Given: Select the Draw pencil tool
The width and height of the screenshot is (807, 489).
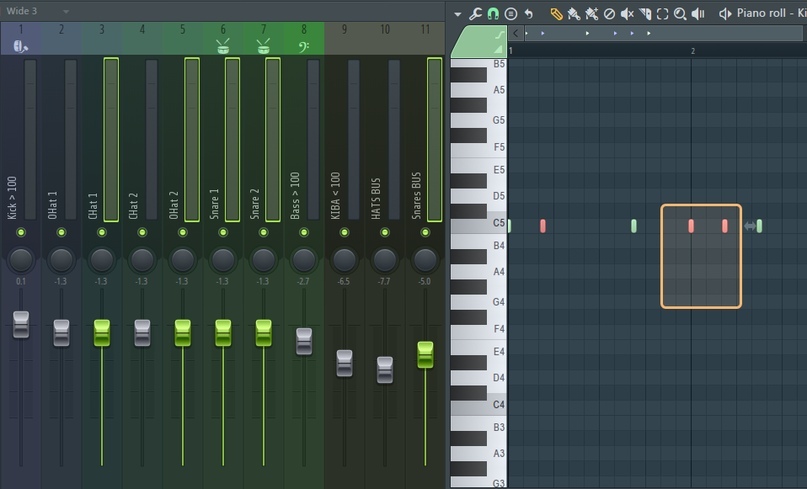Looking at the screenshot, I should coord(556,14).
